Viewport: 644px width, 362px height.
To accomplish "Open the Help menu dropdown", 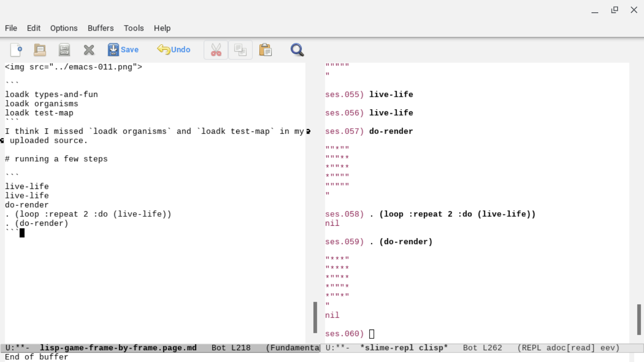I will pos(162,28).
